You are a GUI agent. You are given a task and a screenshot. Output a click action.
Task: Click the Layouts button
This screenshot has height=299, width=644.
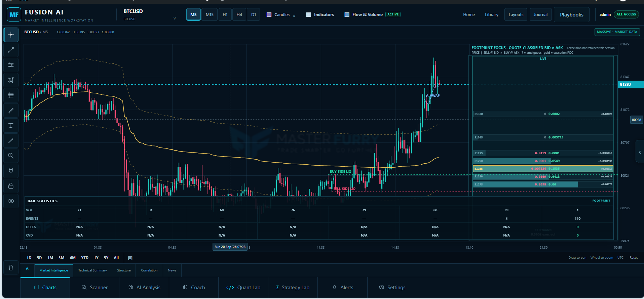(x=516, y=14)
